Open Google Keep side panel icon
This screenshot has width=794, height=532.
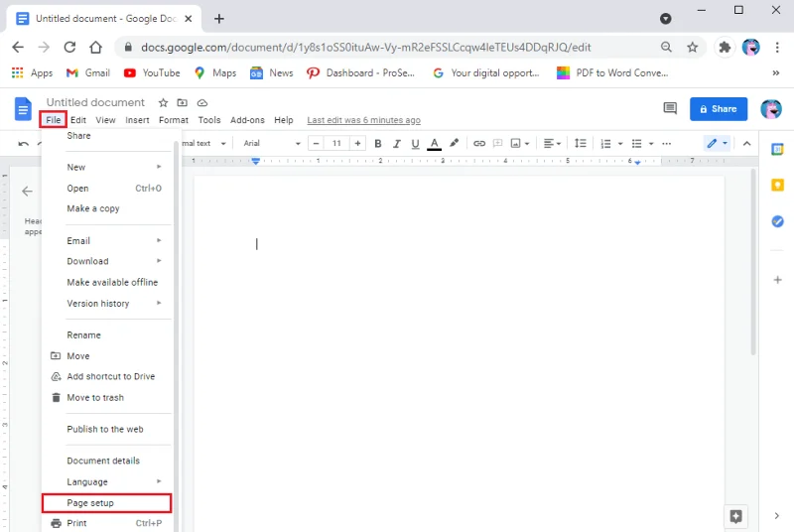click(777, 186)
